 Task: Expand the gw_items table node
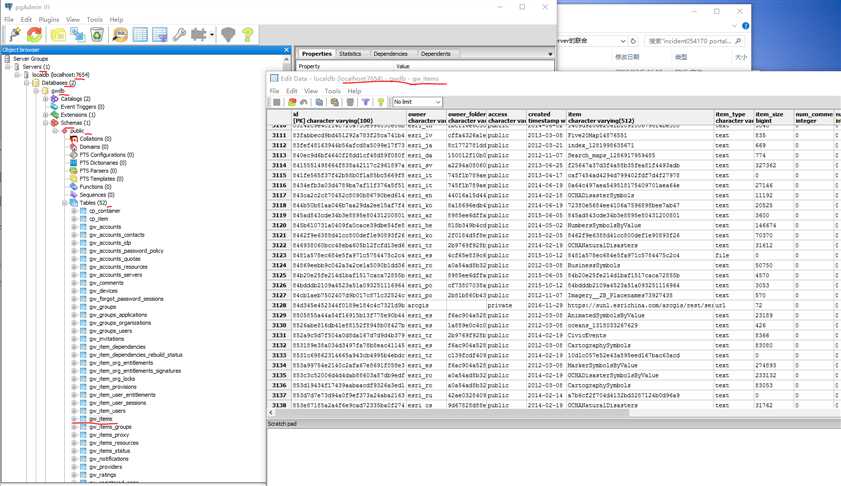point(74,419)
